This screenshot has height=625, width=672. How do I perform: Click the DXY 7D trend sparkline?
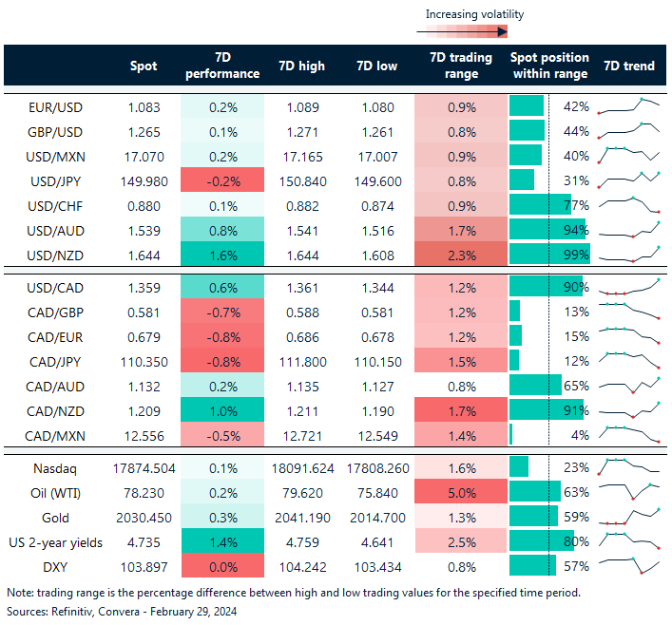click(630, 565)
